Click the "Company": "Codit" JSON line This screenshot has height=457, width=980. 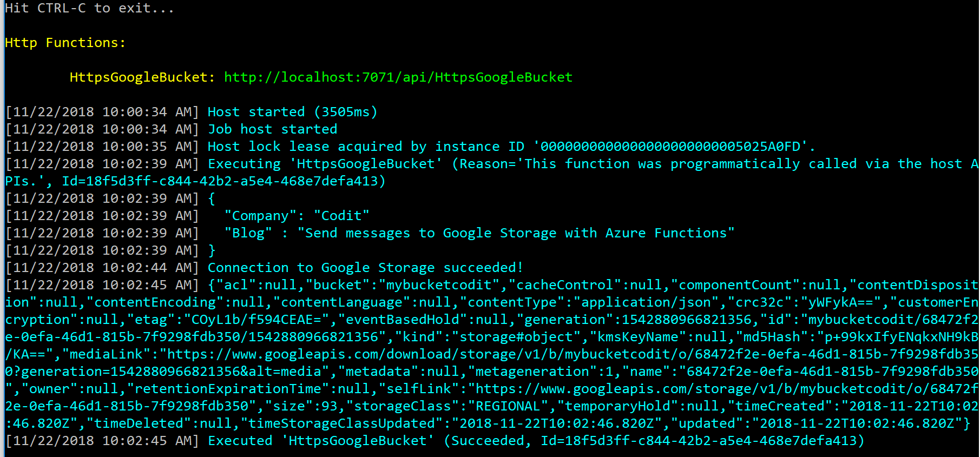pyautogui.click(x=297, y=216)
